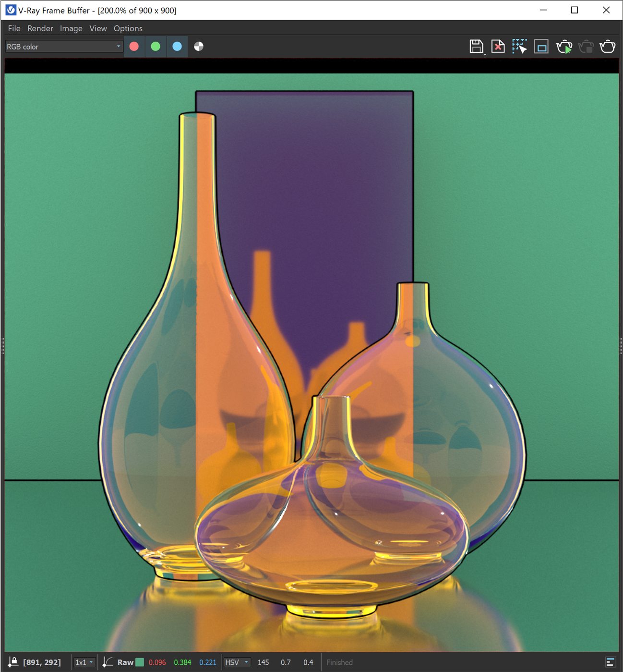Click the Raw label in status bar
This screenshot has height=672, width=623.
tap(125, 662)
